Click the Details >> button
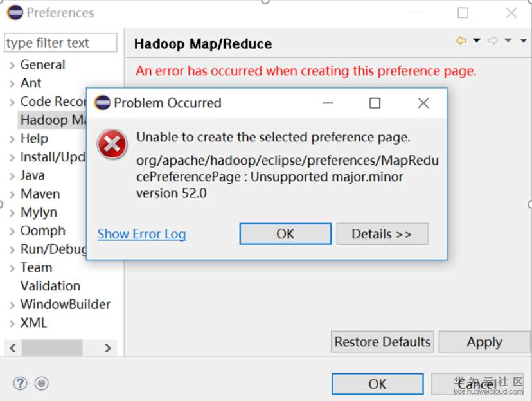532x401 pixels. 382,234
